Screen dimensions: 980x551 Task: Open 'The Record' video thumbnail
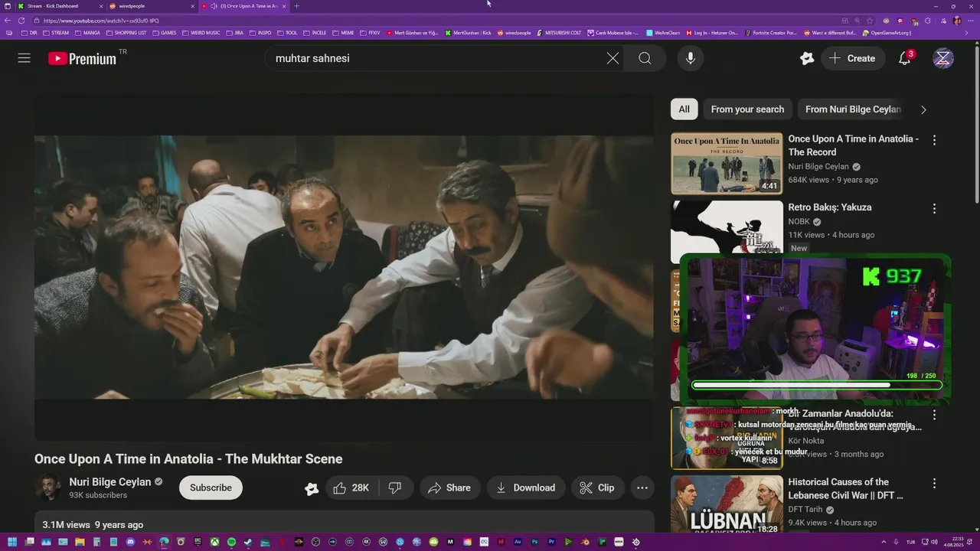[x=727, y=163]
